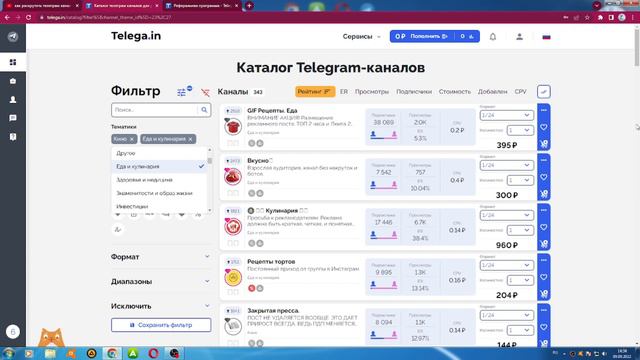Image resolution: width=640 pixels, height=360 pixels.
Task: Check Здоровье и медицина in the topic list
Action: [x=160, y=180]
